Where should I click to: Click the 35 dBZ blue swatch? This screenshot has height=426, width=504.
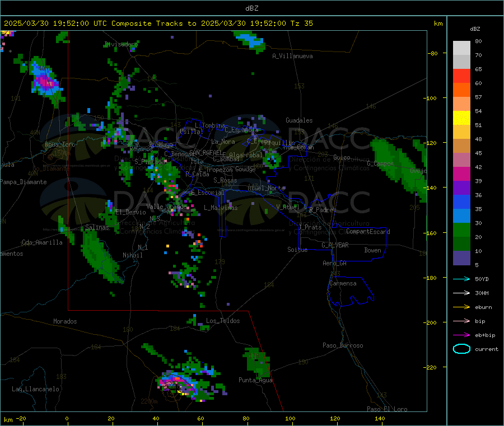pyautogui.click(x=461, y=216)
